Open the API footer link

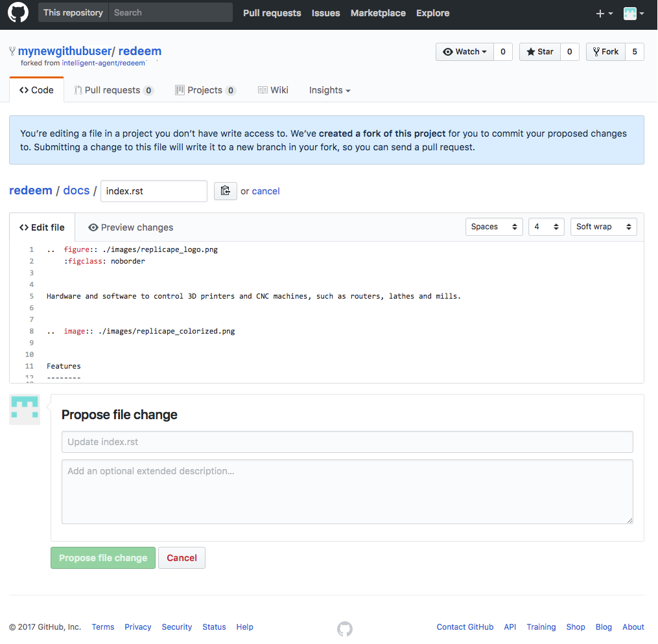(x=510, y=627)
